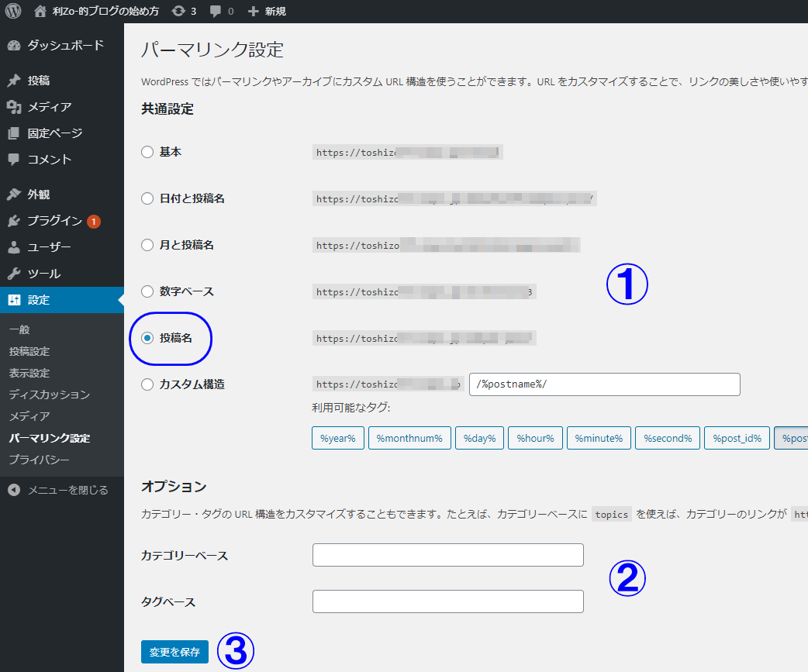Screen dimensions: 808x672
Task: Select the 投稿名 radio button
Action: [147, 338]
